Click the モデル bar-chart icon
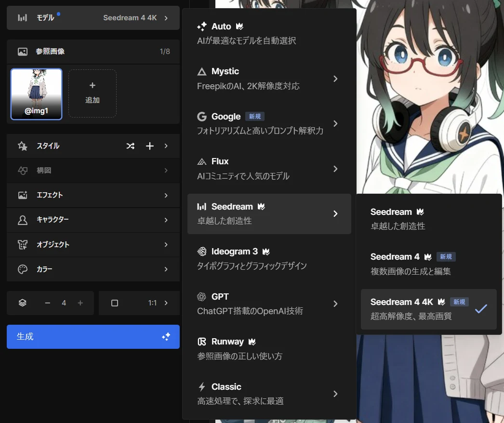 [22, 18]
